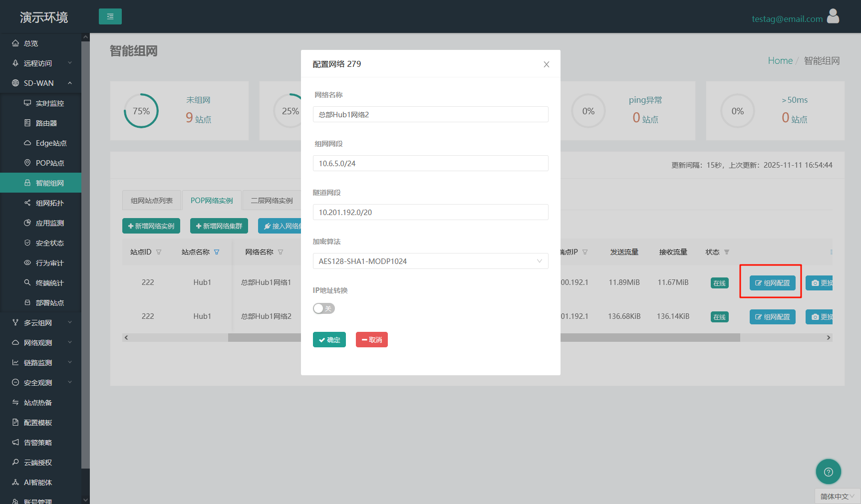Image resolution: width=861 pixels, height=504 pixels.
Task: Click the 新增网络实例 button
Action: coord(151,226)
